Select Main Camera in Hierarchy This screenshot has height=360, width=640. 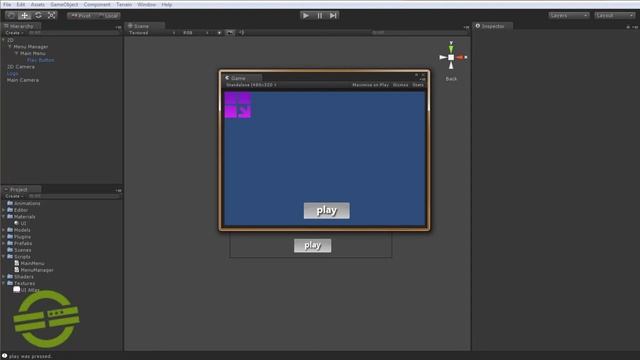(23, 80)
